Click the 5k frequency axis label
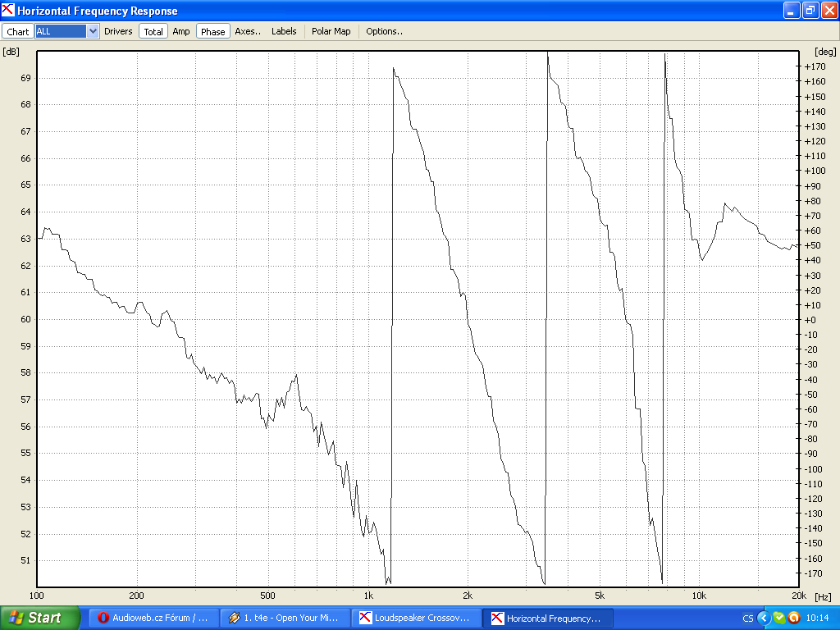Screen dimensions: 840x630 tap(600, 596)
